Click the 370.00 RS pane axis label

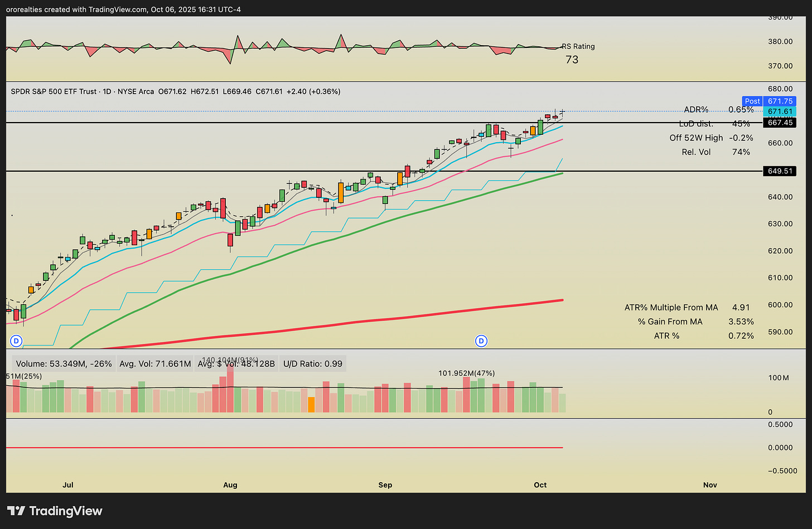point(780,66)
